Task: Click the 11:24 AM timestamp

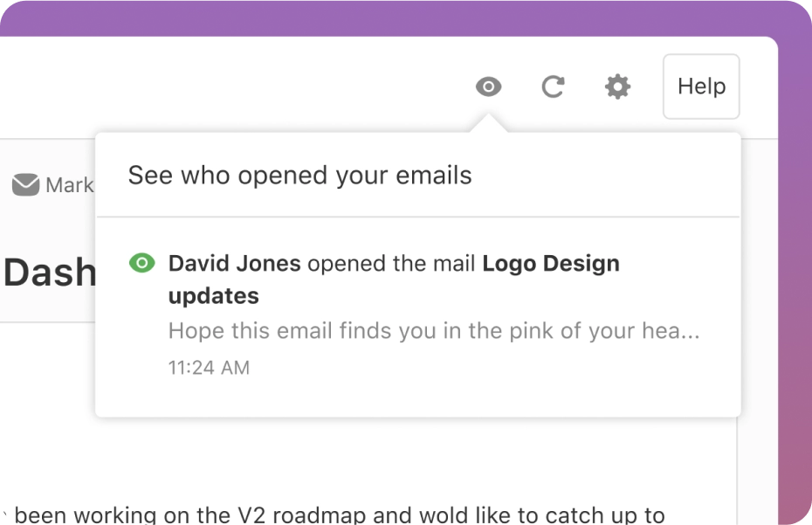Action: point(209,368)
